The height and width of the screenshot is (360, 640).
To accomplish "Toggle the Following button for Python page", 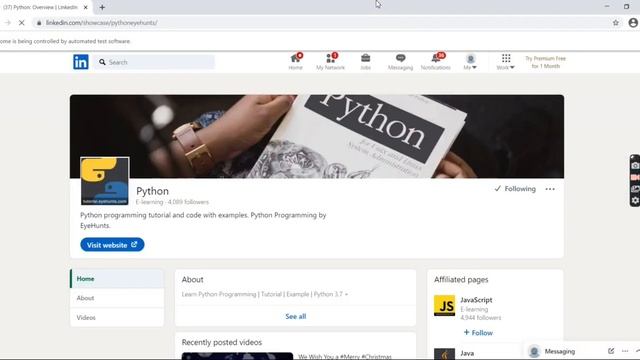I will pyautogui.click(x=515, y=189).
